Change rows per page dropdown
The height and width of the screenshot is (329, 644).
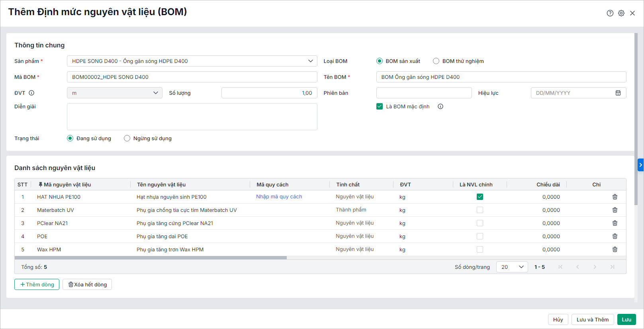pos(512,267)
